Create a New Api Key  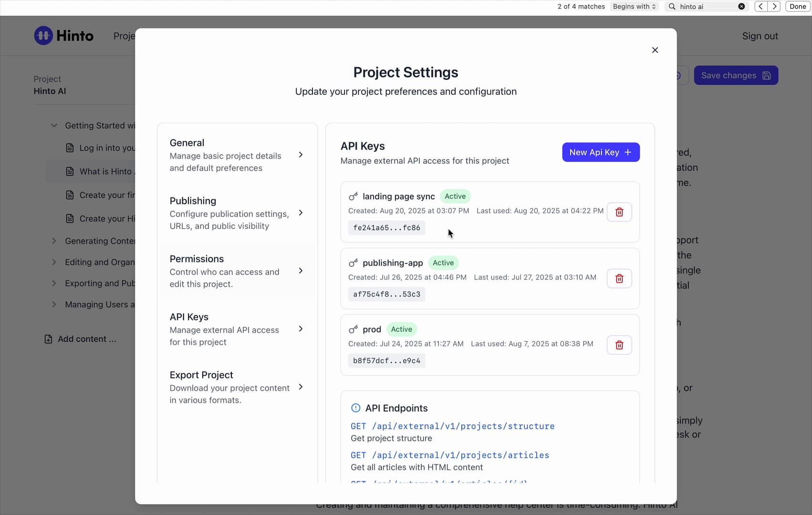pos(601,152)
